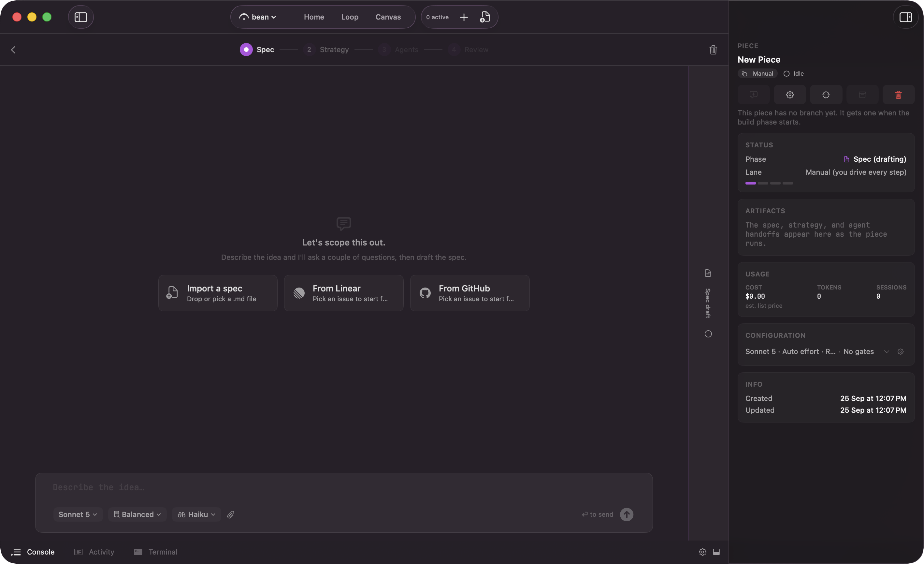Click the Terminal tab icon
Screen dimensions: 924x564
(138, 552)
